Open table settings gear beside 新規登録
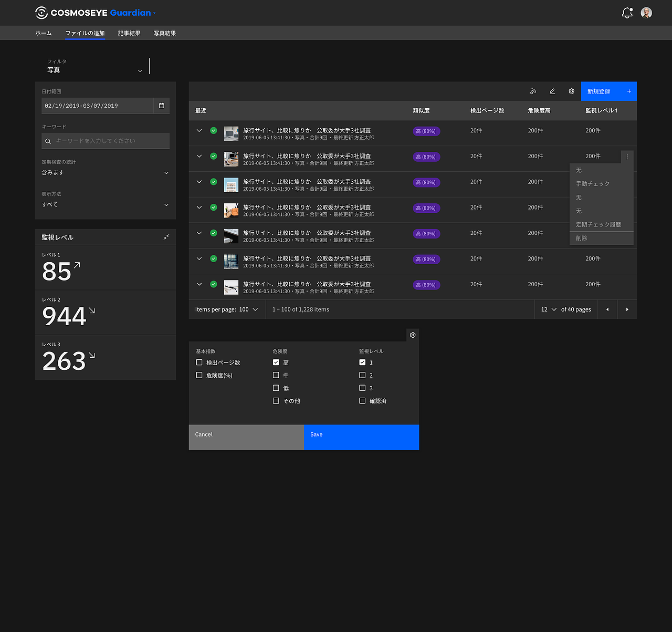Screen dimensions: 672x632 click(x=571, y=91)
